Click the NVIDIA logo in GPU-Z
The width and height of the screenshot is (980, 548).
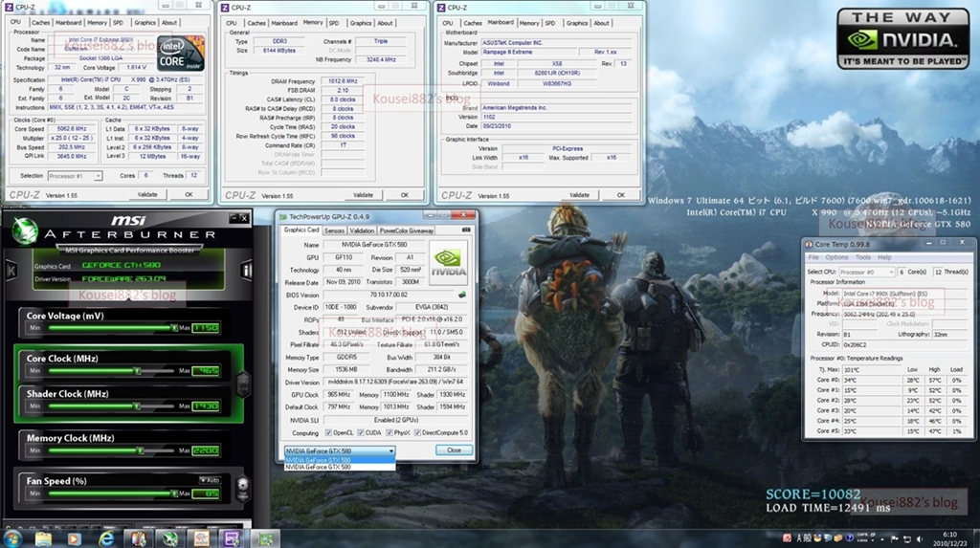[449, 263]
